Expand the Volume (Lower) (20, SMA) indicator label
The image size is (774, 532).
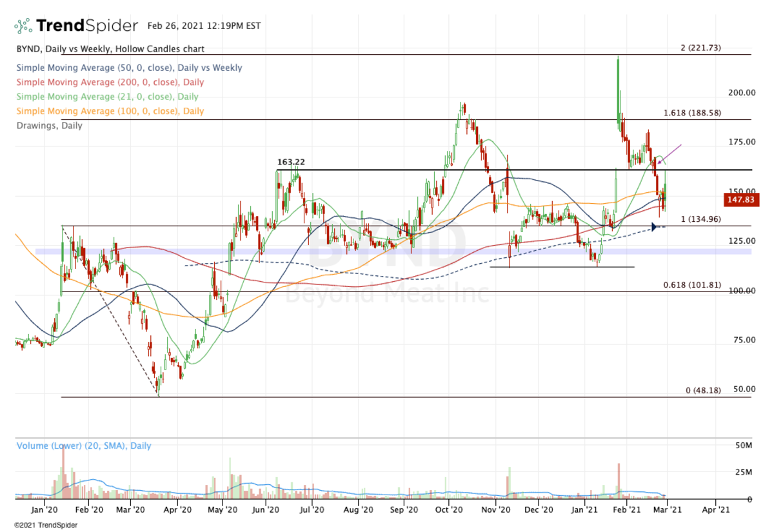(x=84, y=446)
